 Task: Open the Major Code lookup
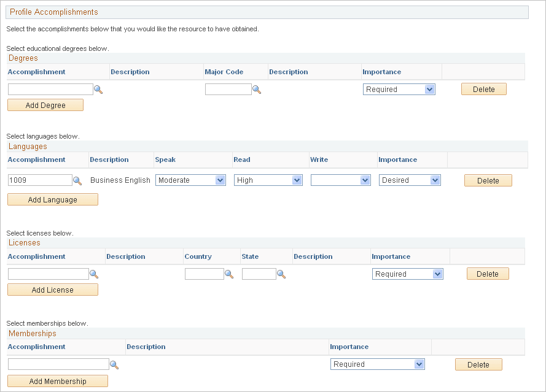point(257,89)
